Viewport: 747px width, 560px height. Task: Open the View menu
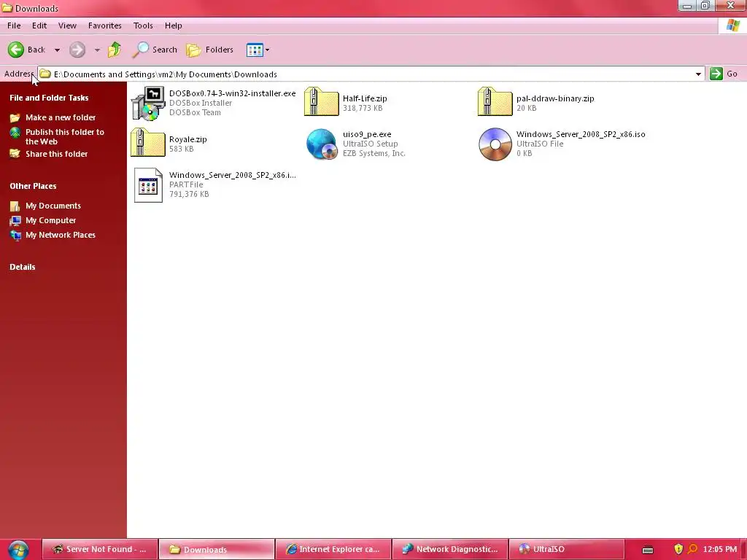[67, 26]
